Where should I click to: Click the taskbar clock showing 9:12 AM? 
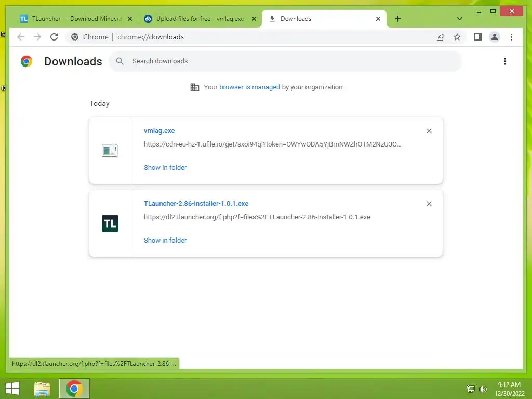(x=509, y=389)
